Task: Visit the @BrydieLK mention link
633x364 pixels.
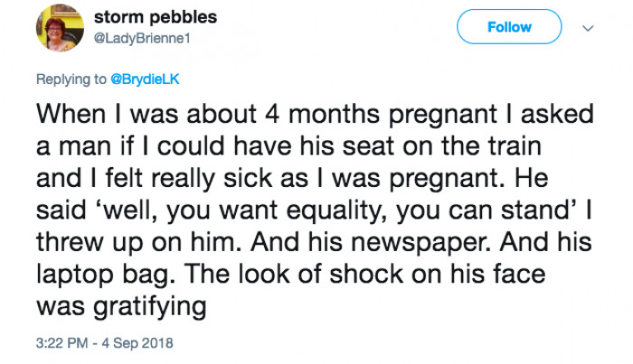Action: 145,79
